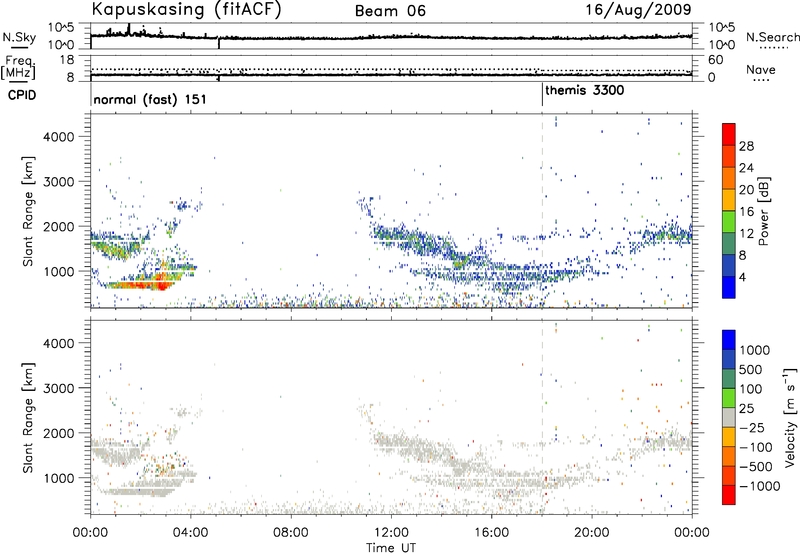Click the 4000 tick in power panel
Viewport: 800px width, 554px height.
click(59, 137)
